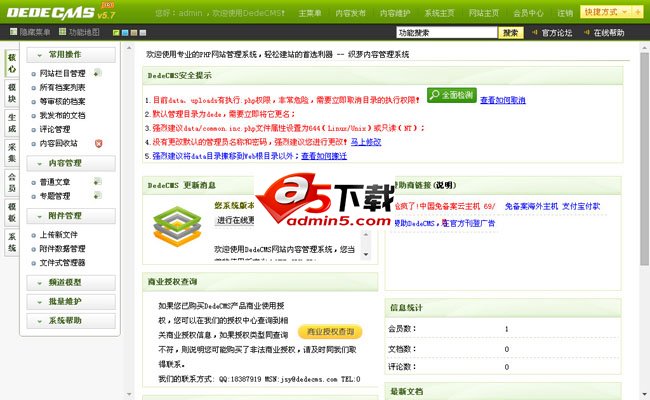
Task: Open 会员中心 in the top navigation
Action: (528, 13)
